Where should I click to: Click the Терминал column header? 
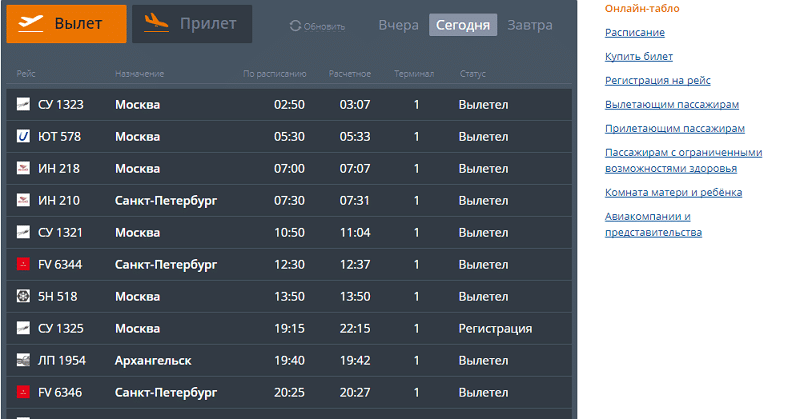coord(414,74)
